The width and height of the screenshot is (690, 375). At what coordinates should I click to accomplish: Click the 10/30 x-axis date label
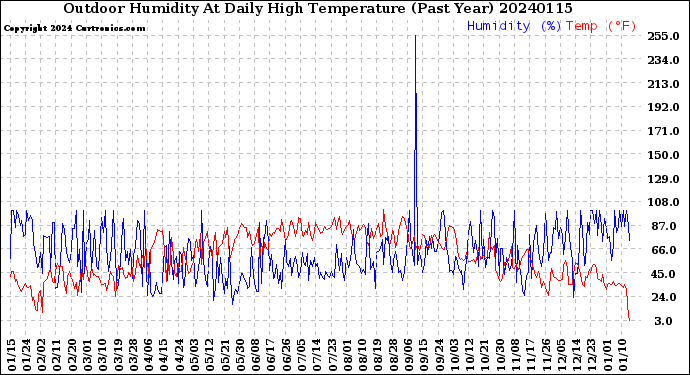click(500, 355)
